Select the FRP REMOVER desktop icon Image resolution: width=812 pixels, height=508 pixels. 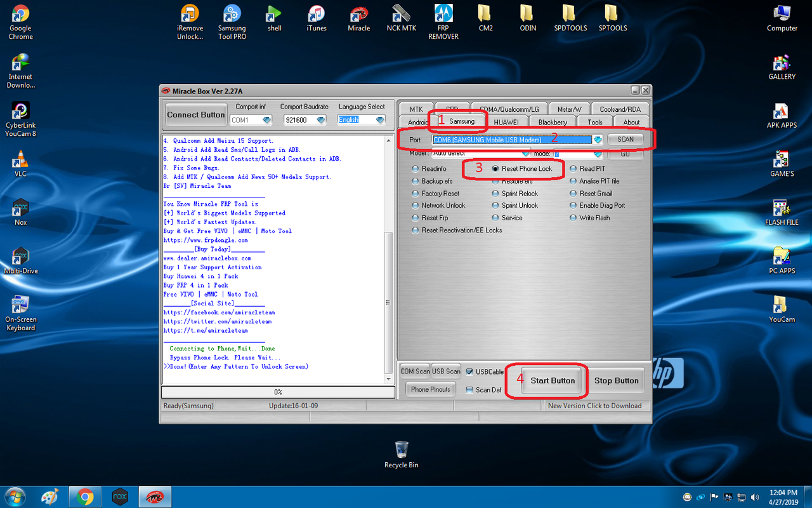click(443, 22)
